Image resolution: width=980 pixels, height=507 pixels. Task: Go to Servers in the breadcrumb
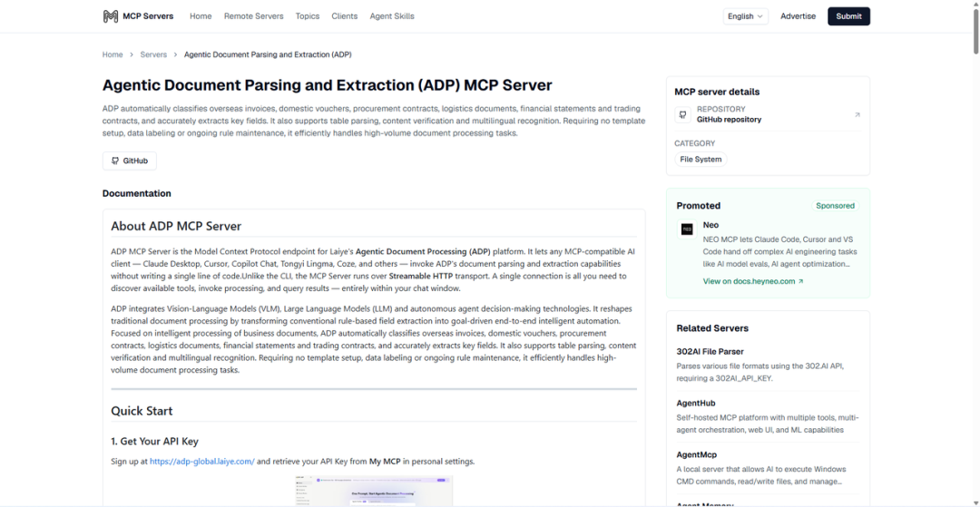click(x=153, y=54)
